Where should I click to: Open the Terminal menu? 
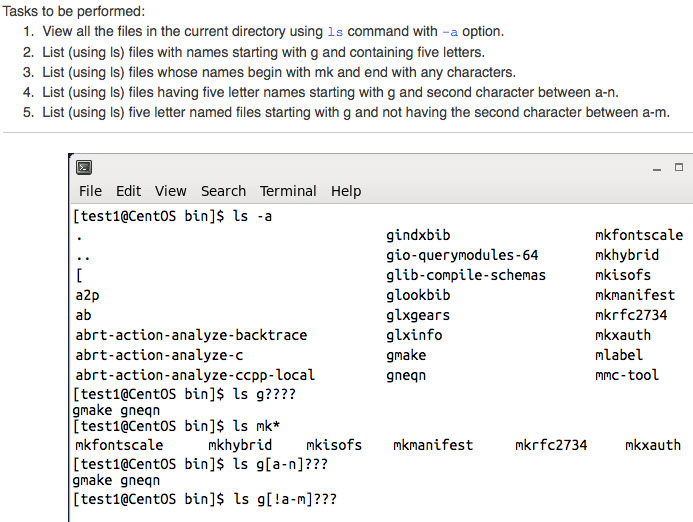(288, 191)
